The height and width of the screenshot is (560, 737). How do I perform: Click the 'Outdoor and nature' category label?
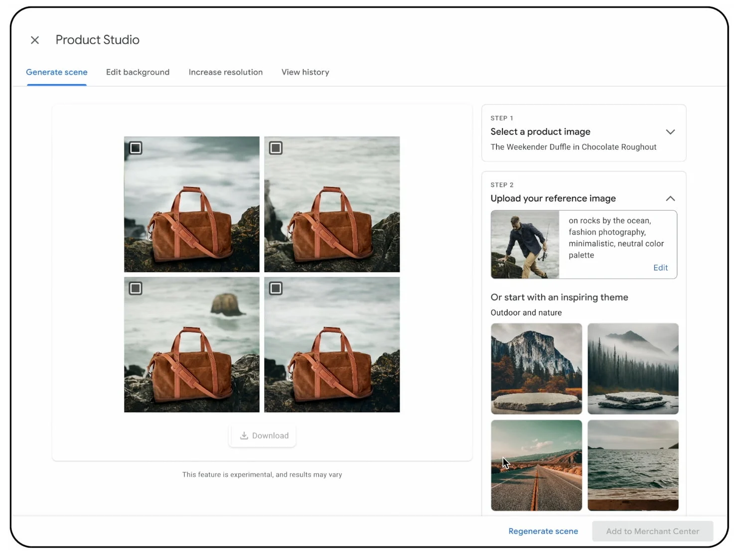point(526,312)
